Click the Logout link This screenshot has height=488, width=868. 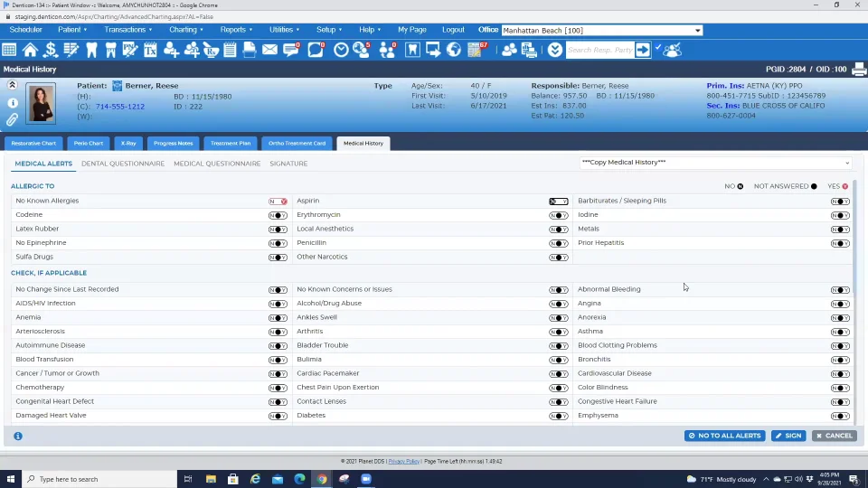coord(453,29)
